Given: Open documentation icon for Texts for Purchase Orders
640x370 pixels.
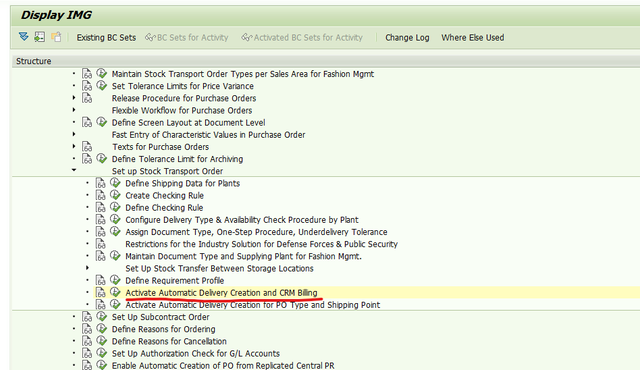Looking at the screenshot, I should pos(87,146).
